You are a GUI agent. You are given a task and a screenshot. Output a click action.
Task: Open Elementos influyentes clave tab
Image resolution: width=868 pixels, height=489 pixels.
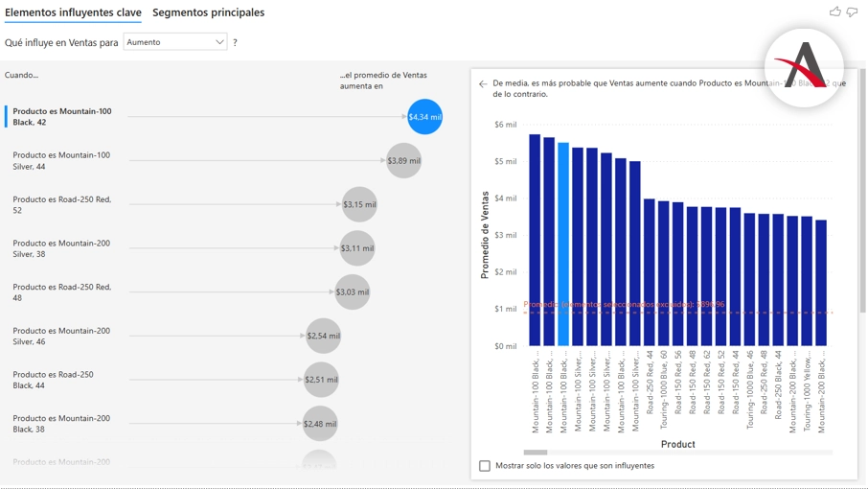(x=73, y=12)
